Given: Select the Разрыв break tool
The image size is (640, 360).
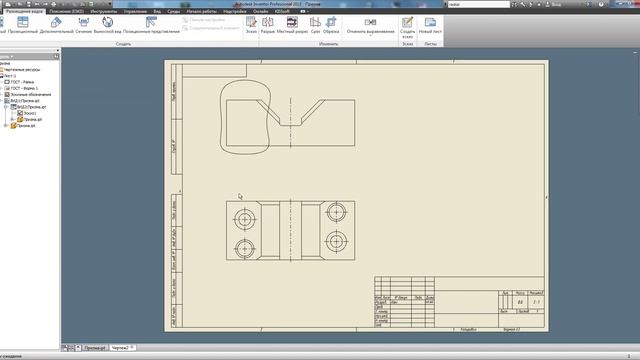Looking at the screenshot, I should pyautogui.click(x=268, y=25).
